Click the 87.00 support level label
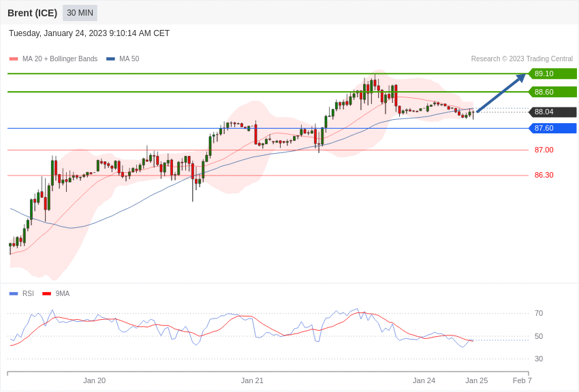This screenshot has width=579, height=392. pyautogui.click(x=544, y=150)
